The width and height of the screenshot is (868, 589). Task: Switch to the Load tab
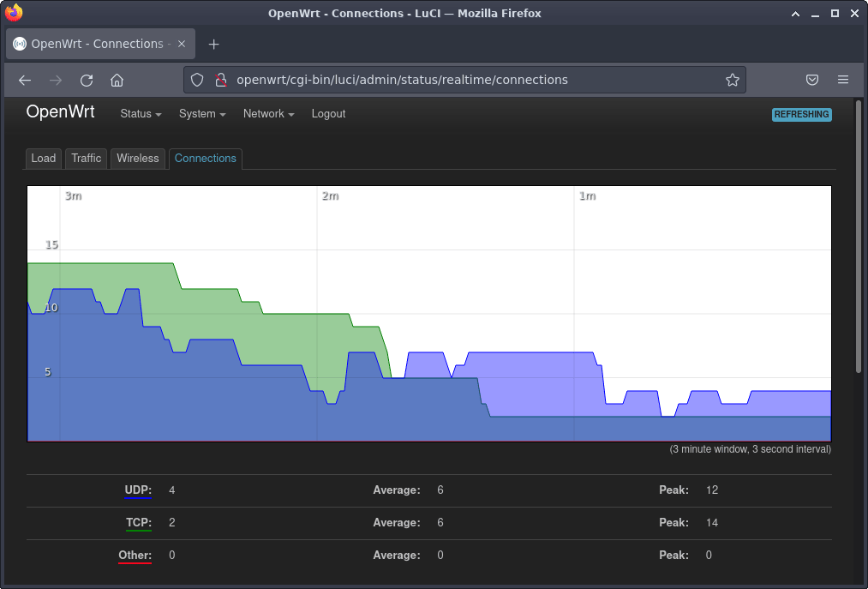click(x=44, y=159)
